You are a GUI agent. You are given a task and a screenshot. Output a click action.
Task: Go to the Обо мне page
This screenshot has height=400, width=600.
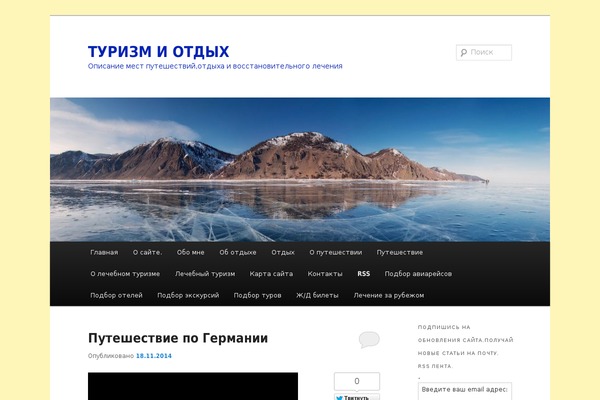pos(191,252)
